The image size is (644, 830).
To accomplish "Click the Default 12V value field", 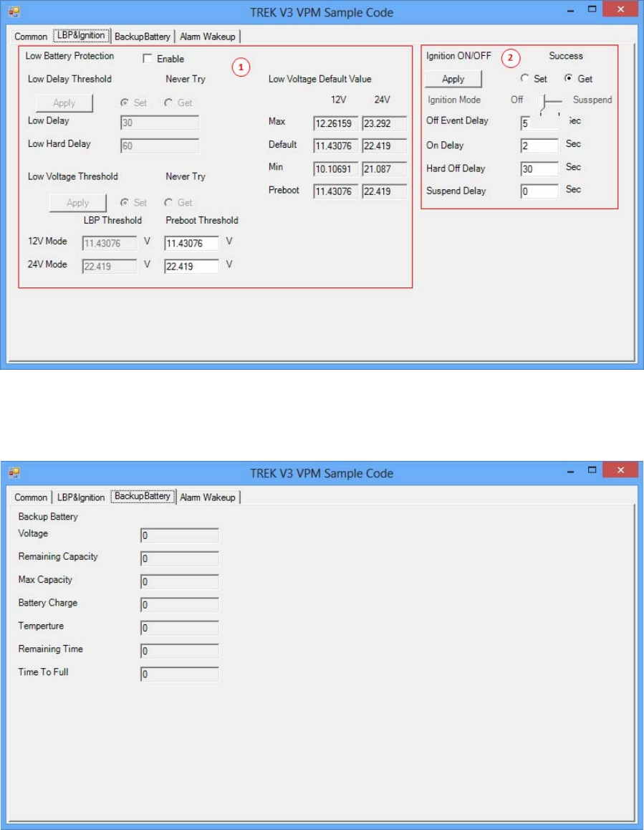I will 335,146.
